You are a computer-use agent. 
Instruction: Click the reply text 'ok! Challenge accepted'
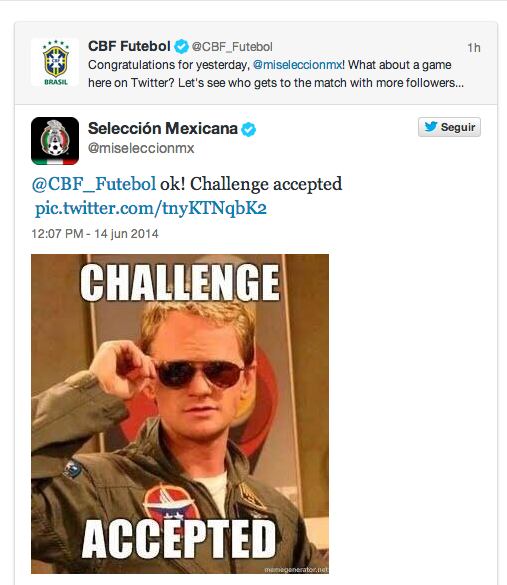click(251, 184)
